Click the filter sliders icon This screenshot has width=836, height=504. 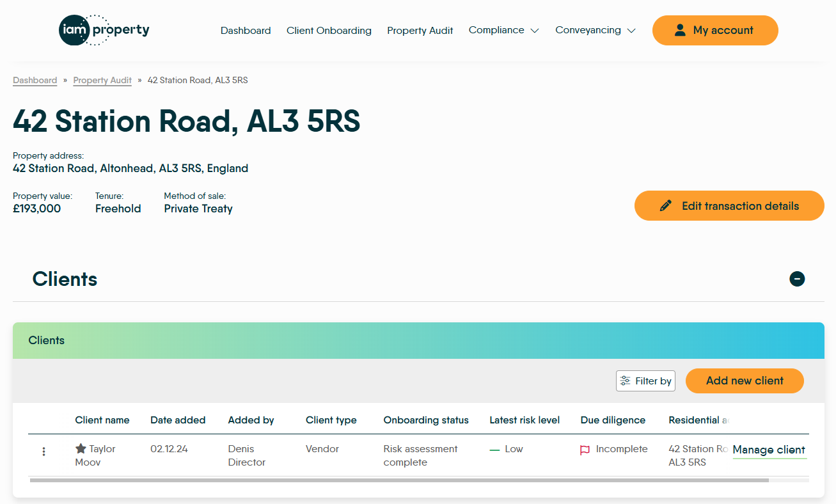point(626,381)
